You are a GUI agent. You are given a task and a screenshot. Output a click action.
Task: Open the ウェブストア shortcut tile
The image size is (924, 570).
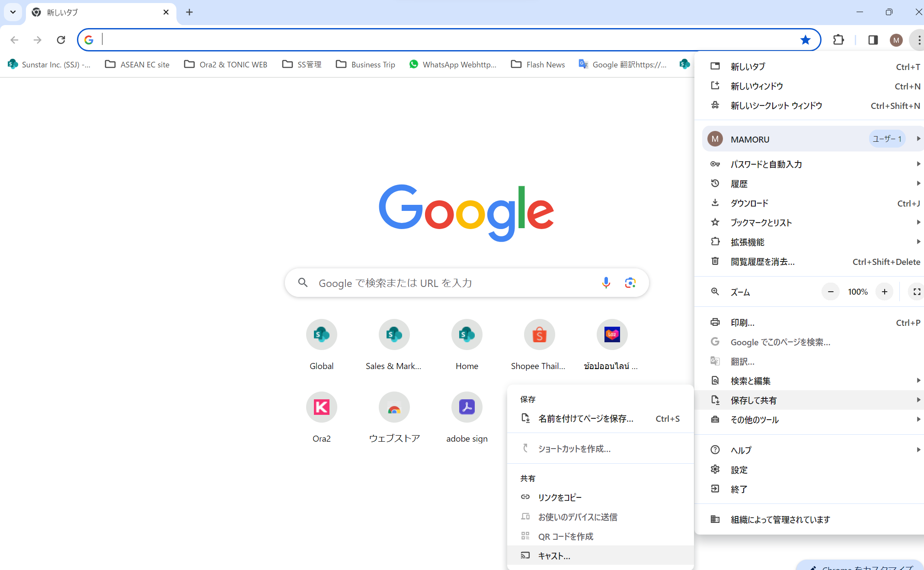[x=394, y=417]
